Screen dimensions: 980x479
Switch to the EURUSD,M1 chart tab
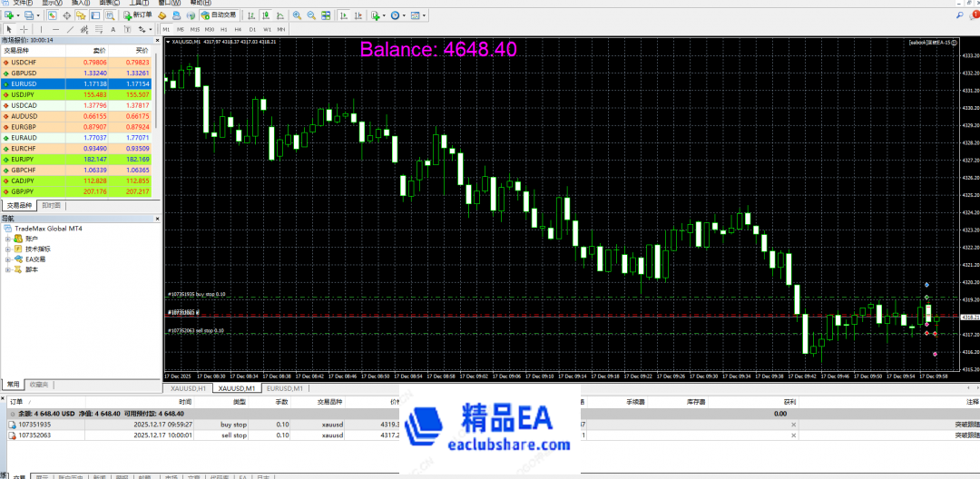[283, 388]
